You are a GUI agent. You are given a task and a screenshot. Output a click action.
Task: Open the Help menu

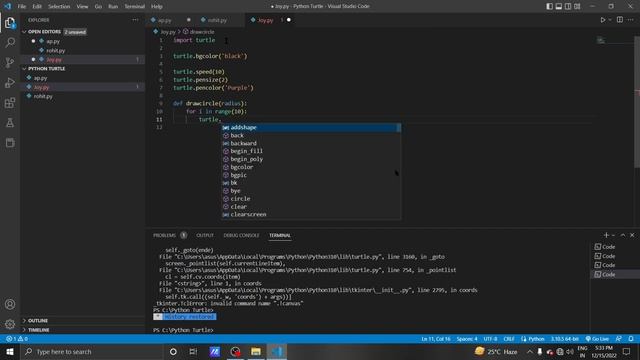click(157, 6)
